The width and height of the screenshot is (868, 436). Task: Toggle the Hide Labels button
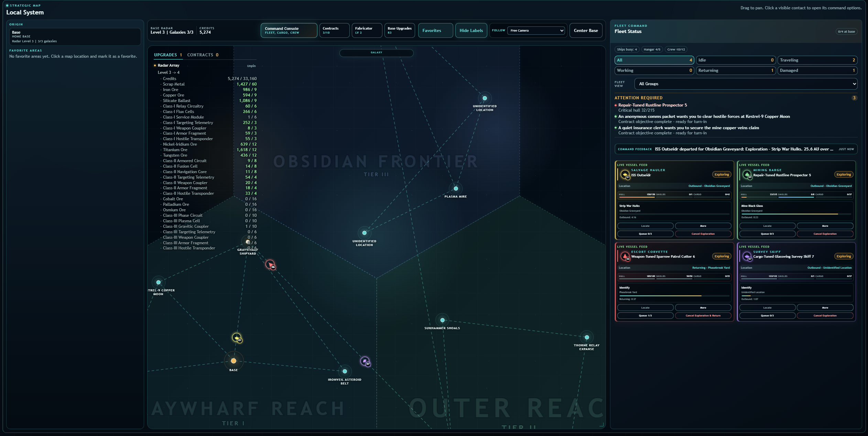(x=471, y=31)
